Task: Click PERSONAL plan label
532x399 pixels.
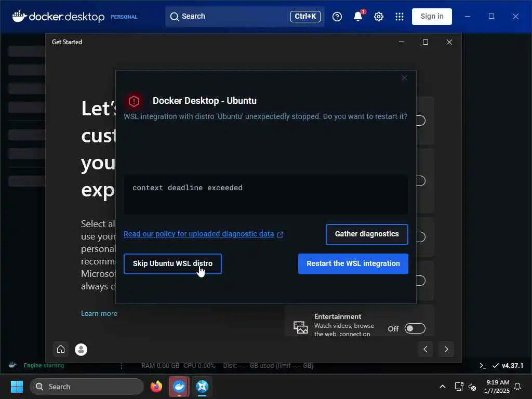Action: (x=124, y=17)
